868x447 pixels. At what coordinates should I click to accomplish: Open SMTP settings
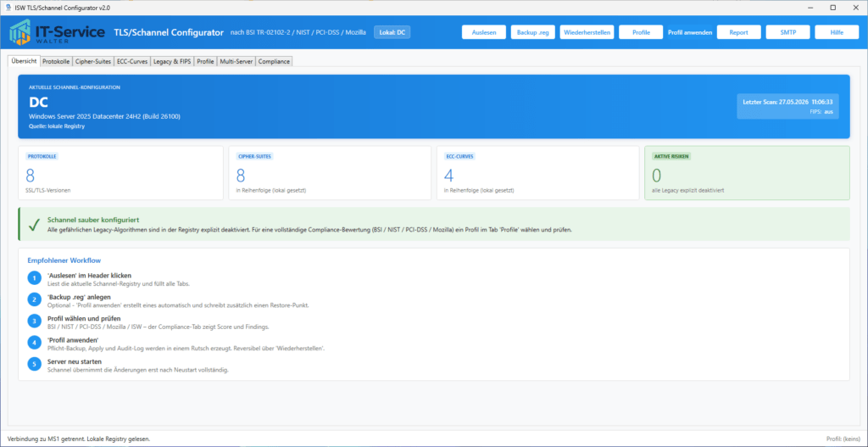coord(787,32)
